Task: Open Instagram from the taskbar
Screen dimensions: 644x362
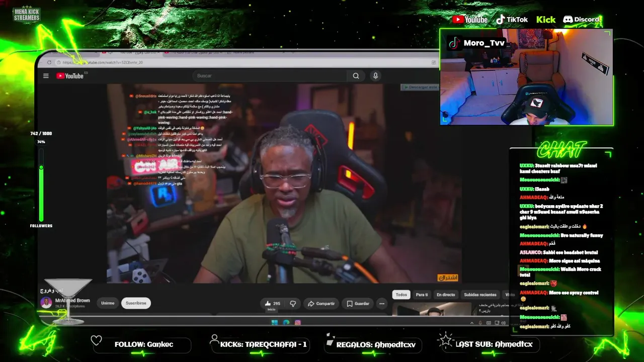Action: click(x=298, y=322)
